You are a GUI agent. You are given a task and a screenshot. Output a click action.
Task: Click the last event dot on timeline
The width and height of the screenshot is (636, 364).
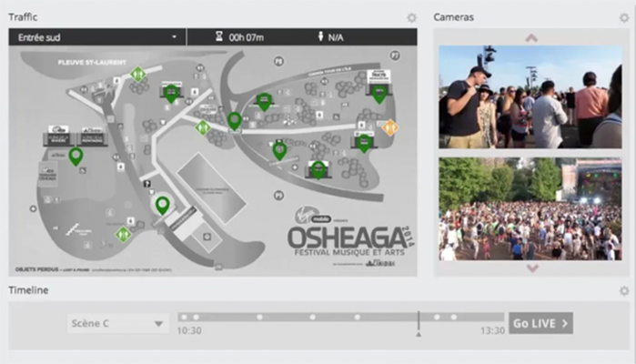click(x=453, y=317)
